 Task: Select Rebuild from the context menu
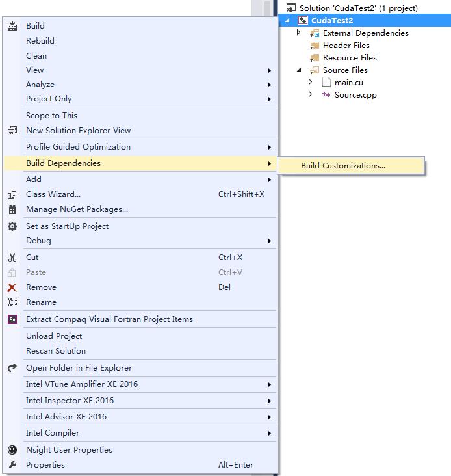pyautogui.click(x=140, y=41)
